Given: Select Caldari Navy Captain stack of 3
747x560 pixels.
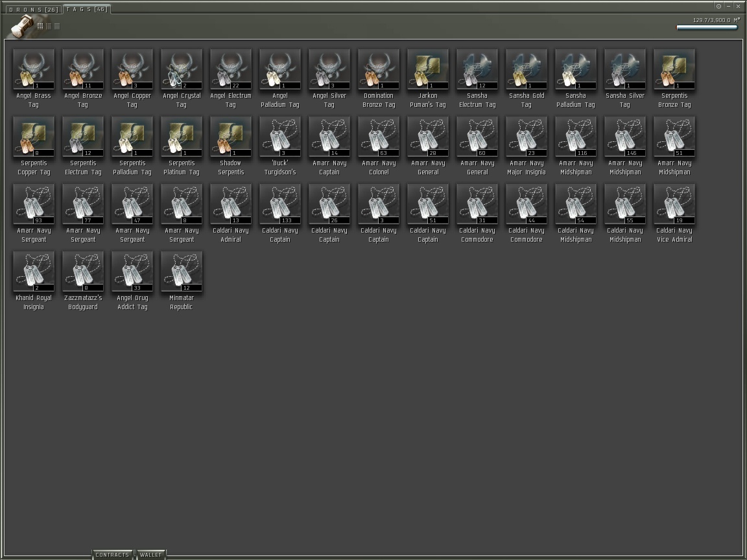Looking at the screenshot, I should point(379,204).
